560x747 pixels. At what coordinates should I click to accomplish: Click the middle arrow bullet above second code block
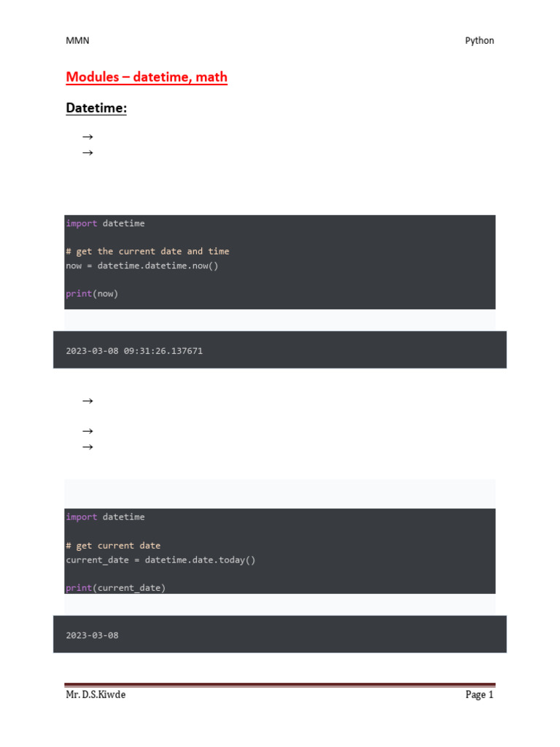(x=88, y=431)
